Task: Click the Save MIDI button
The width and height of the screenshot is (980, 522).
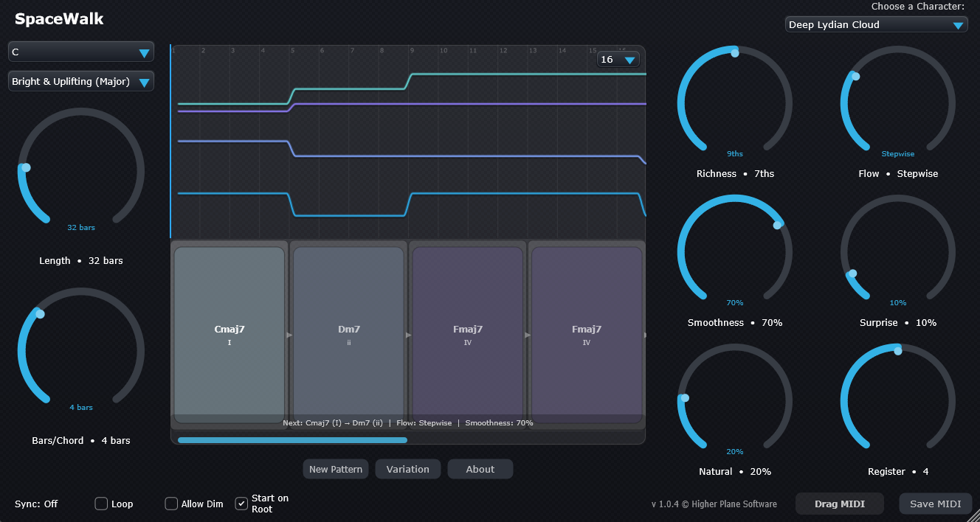Action: click(935, 504)
